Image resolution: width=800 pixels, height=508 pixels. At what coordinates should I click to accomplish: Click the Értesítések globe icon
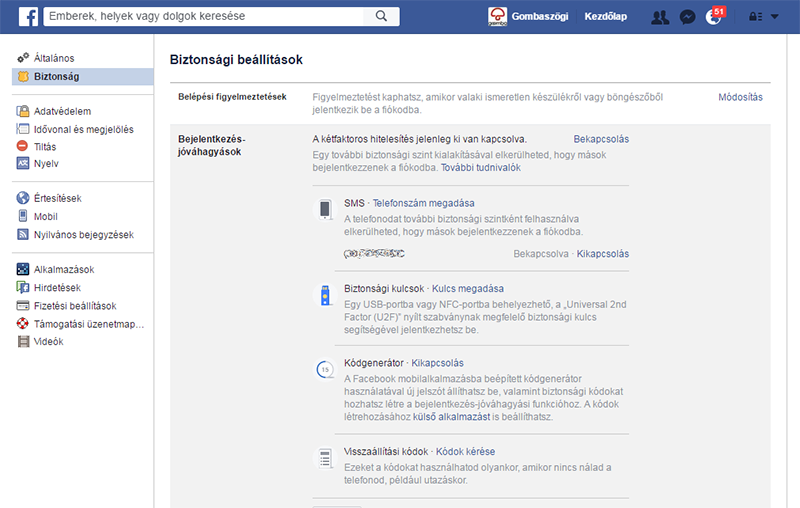[x=23, y=198]
